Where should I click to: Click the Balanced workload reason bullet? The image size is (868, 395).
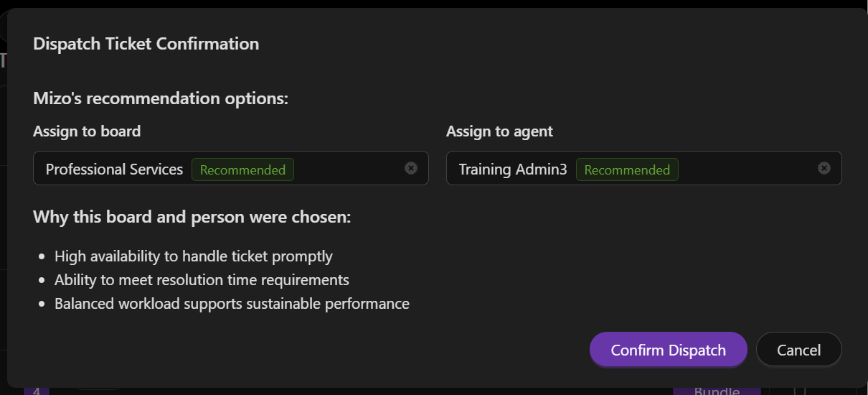tap(232, 304)
